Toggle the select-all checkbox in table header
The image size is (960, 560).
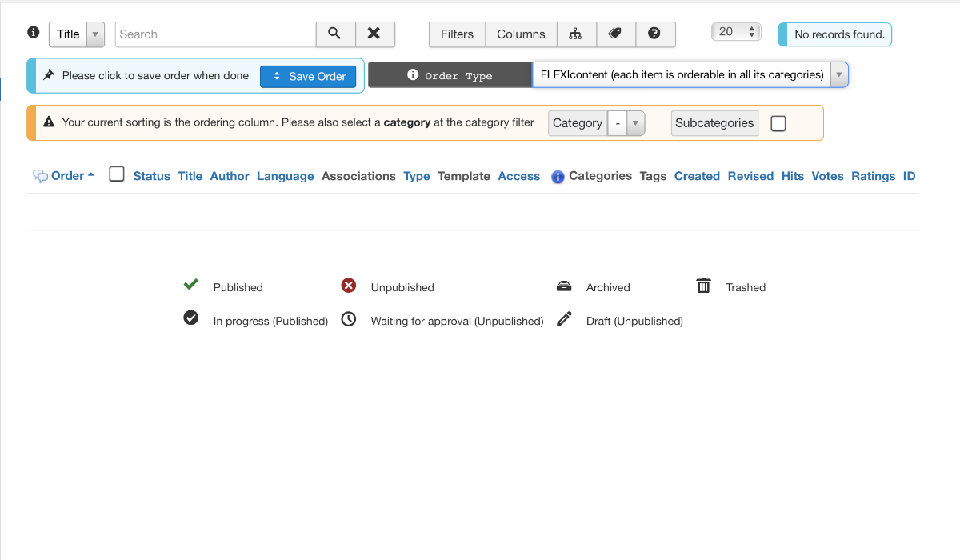point(117,174)
